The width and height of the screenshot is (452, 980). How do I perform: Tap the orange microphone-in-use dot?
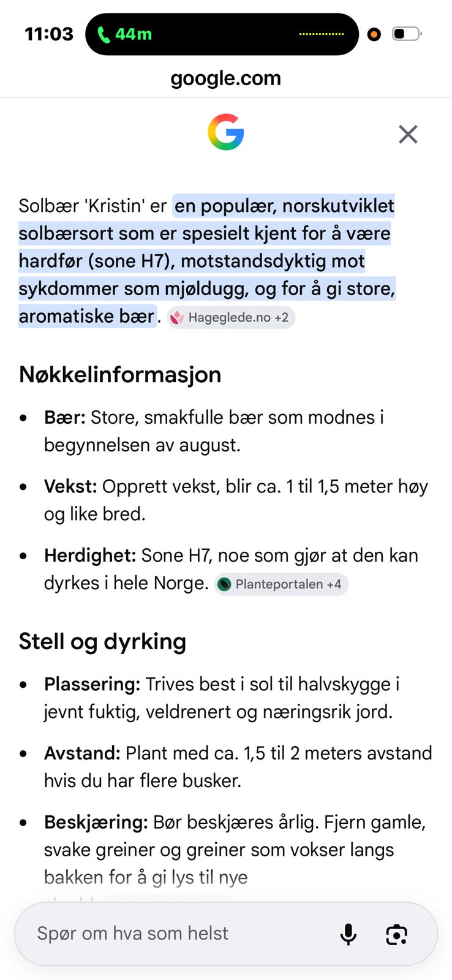click(374, 34)
